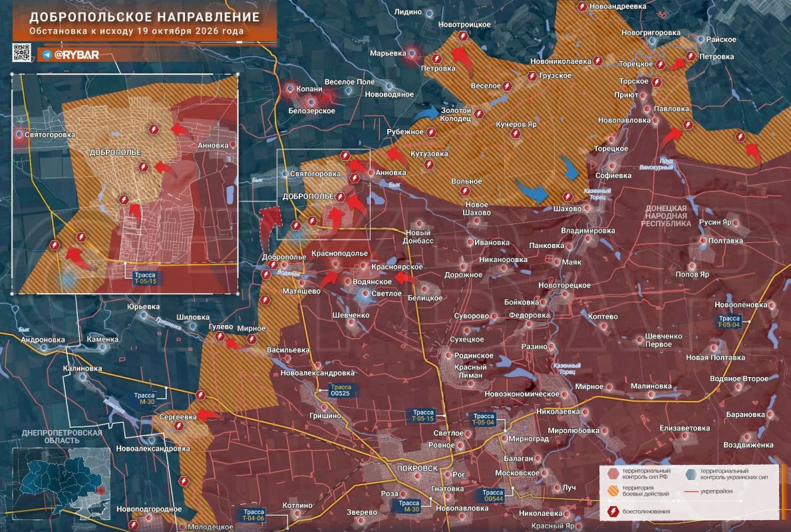This screenshot has width=791, height=532.
Task: Click the Telegram icon beside @RYBAR
Action: tap(47, 55)
